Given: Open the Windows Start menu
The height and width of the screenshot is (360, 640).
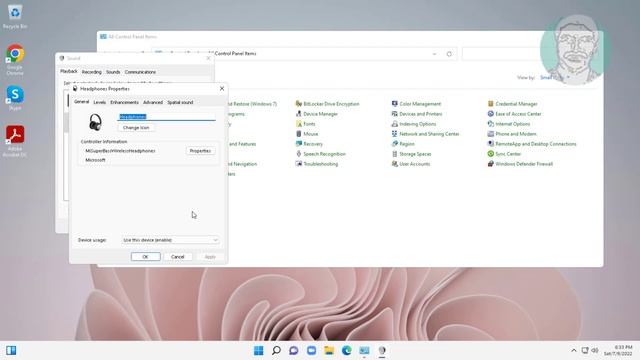Looking at the screenshot, I should pyautogui.click(x=258, y=351).
